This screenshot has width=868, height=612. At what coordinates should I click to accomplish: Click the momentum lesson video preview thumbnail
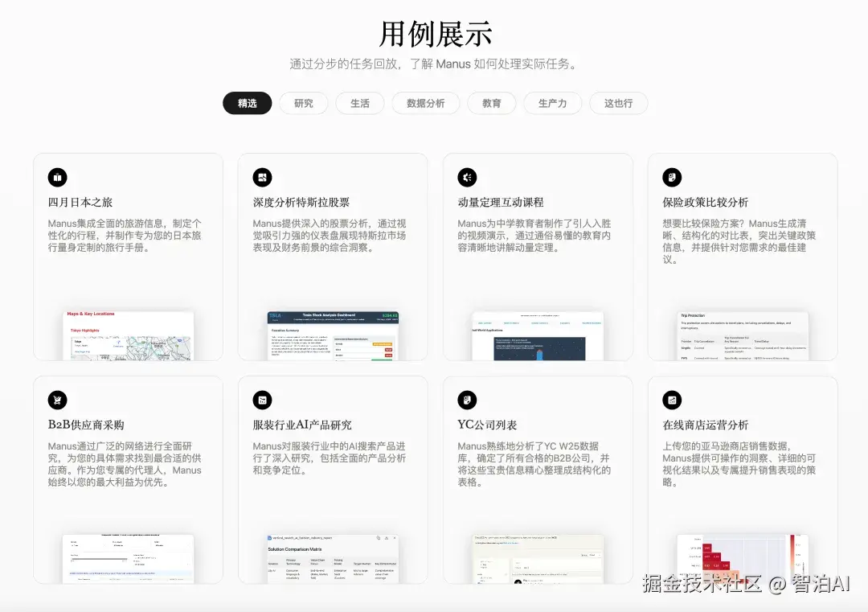(538, 335)
